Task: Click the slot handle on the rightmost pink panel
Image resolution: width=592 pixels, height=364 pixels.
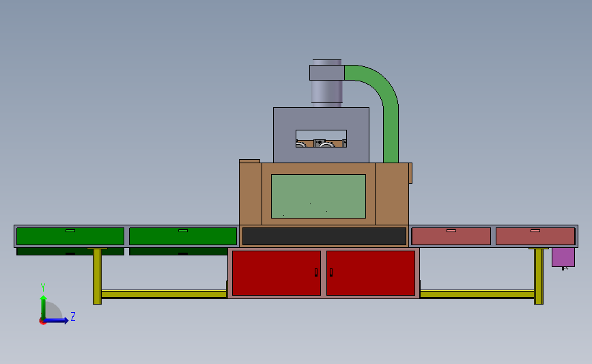Action: tap(535, 230)
